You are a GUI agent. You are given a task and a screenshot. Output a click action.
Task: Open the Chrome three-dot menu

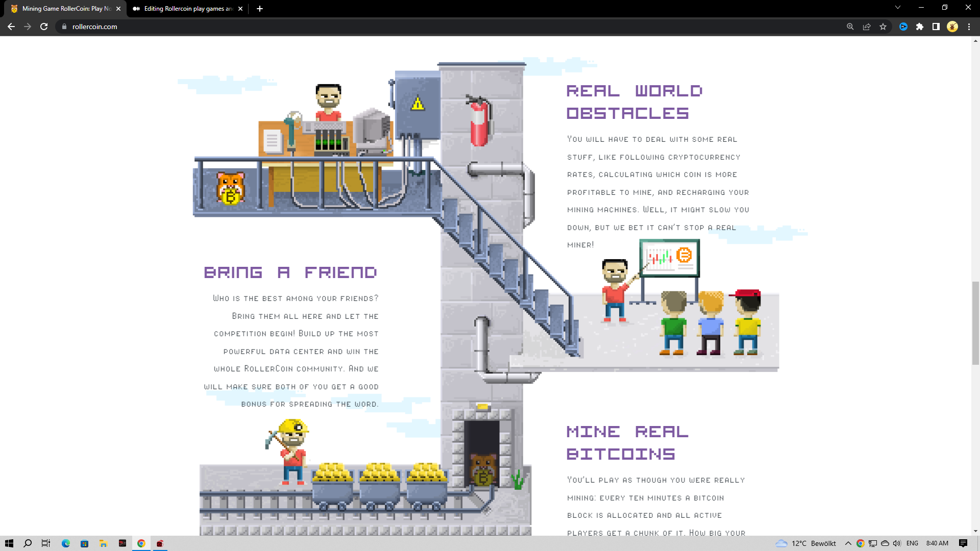tap(969, 27)
